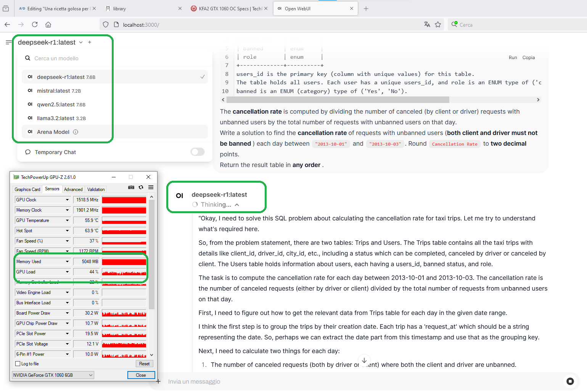587x392 pixels.
Task: Take GPU-Z screenshot with camera icon
Action: coord(131,187)
